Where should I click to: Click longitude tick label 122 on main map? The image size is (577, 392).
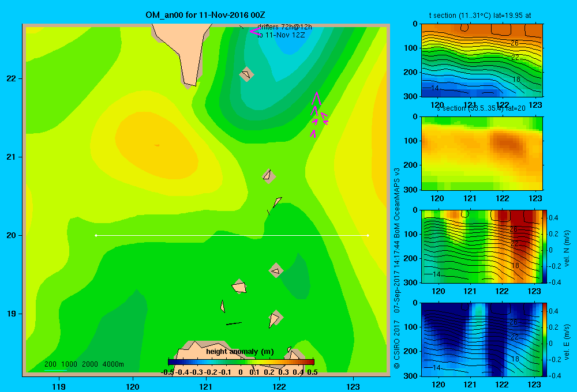pyautogui.click(x=279, y=386)
